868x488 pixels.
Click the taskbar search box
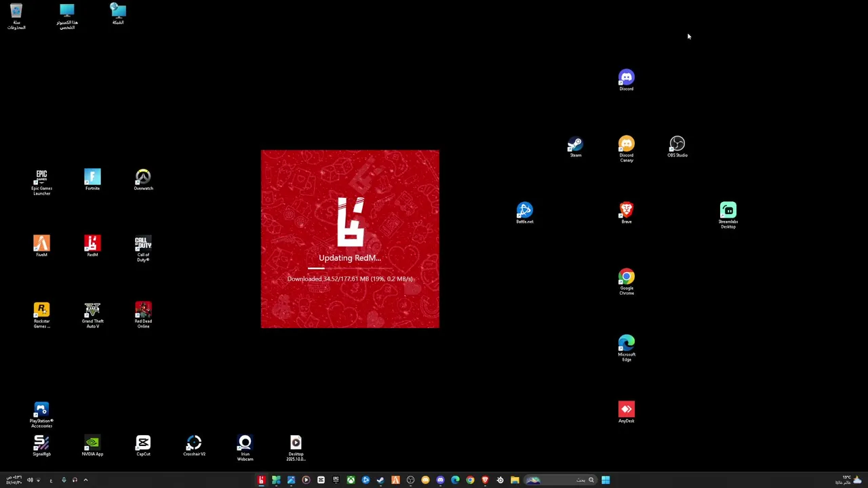(x=561, y=480)
